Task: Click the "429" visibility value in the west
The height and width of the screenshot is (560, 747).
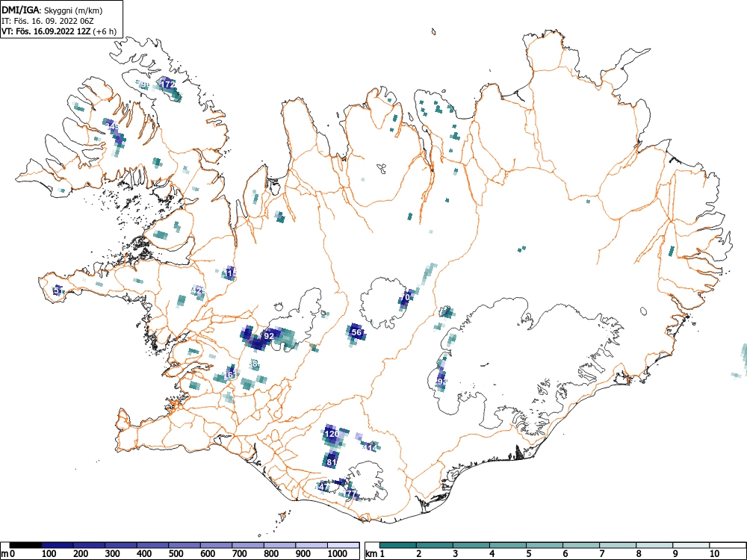Action: [198, 291]
